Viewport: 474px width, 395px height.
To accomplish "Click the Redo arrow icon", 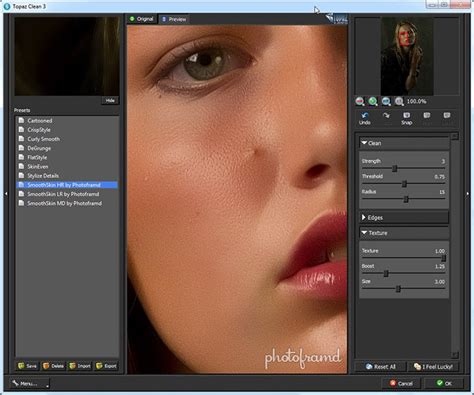I will [x=386, y=116].
